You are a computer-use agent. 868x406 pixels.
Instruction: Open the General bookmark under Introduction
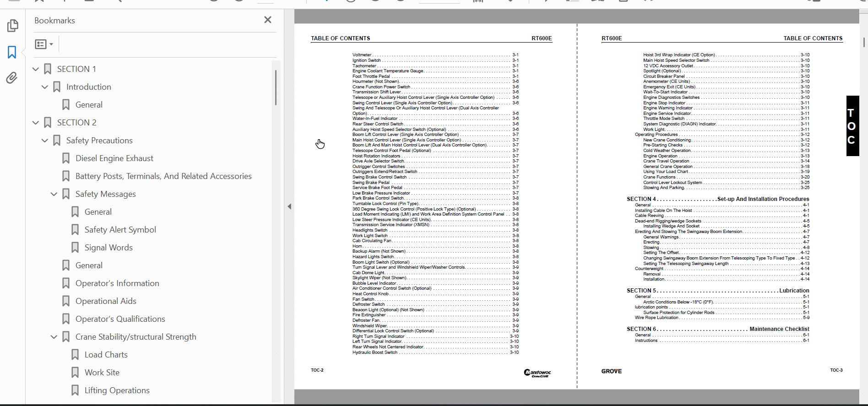pyautogui.click(x=89, y=105)
